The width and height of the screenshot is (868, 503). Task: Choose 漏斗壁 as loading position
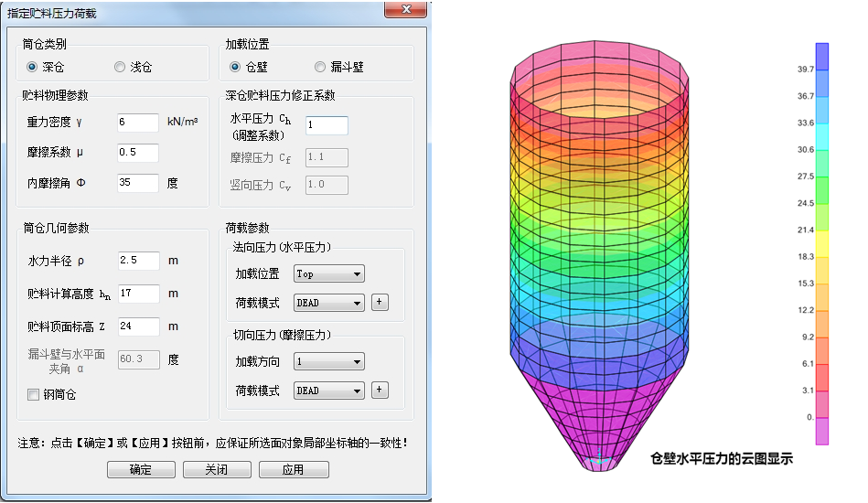coord(320,67)
